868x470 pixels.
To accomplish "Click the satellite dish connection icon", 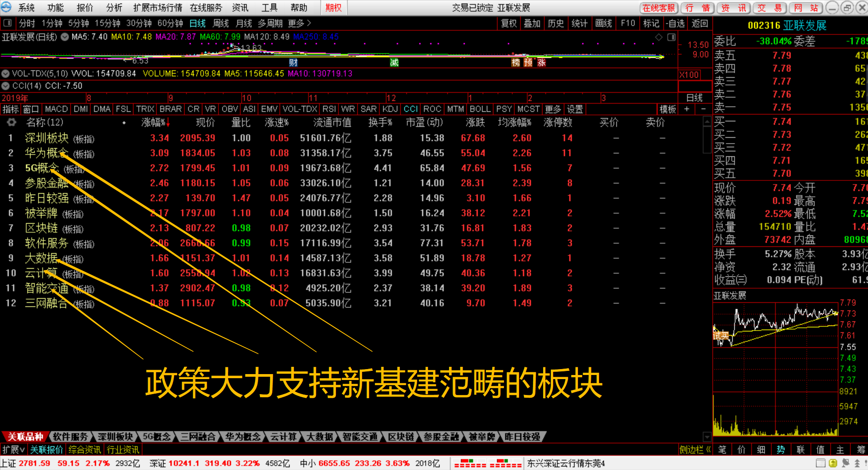I will (x=845, y=463).
